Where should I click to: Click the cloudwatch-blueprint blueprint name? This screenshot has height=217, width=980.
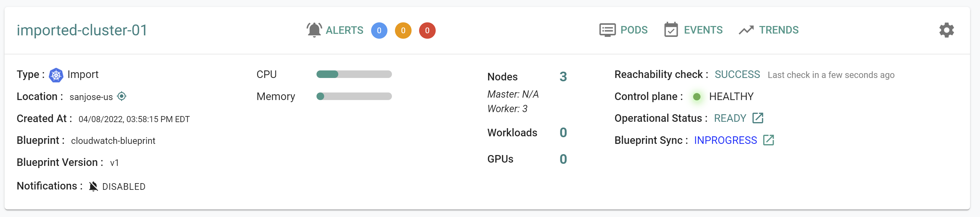coord(113,141)
